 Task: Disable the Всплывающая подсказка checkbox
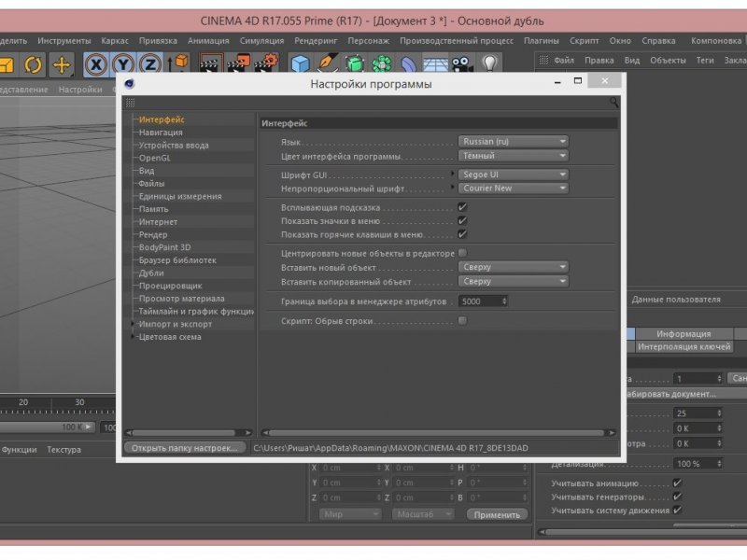point(462,207)
